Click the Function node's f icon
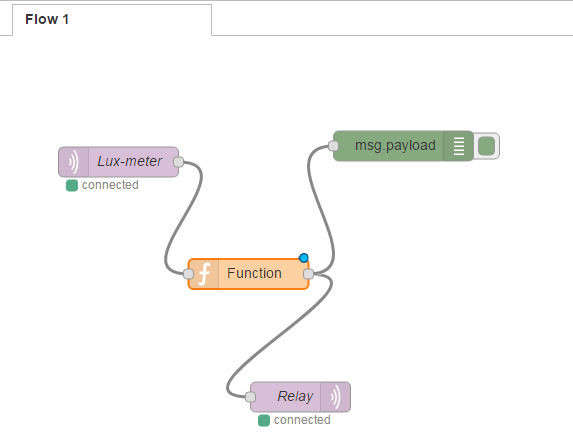Screen dimensions: 573x444 [x=204, y=274]
